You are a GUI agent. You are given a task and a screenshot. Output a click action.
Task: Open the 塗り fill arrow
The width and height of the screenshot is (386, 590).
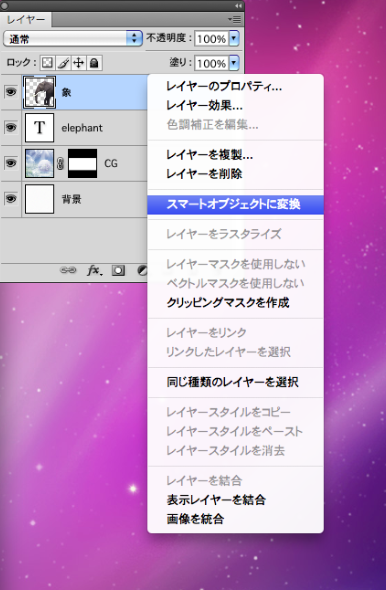tap(234, 63)
